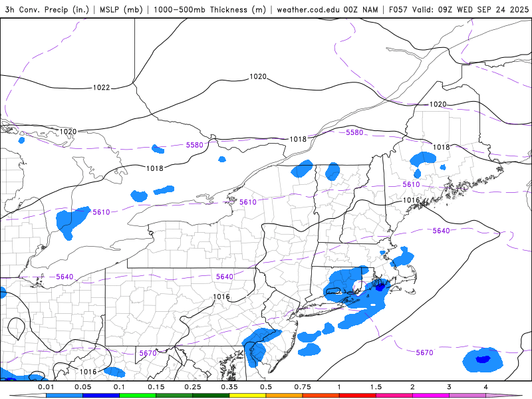
Task: Click the bright green 0.1–0.15 legend swatch
Action: [x=138, y=396]
